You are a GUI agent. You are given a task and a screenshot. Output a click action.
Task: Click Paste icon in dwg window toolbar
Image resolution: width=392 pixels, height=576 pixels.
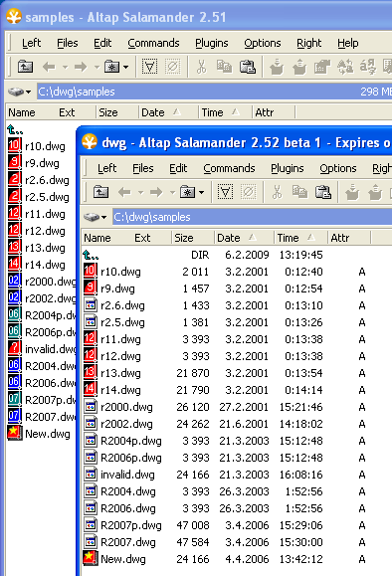point(323,192)
